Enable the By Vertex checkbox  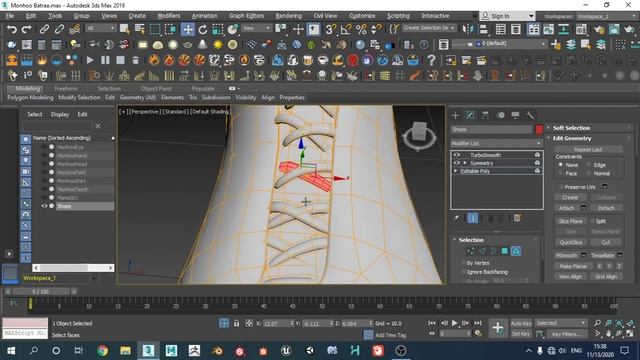463,263
